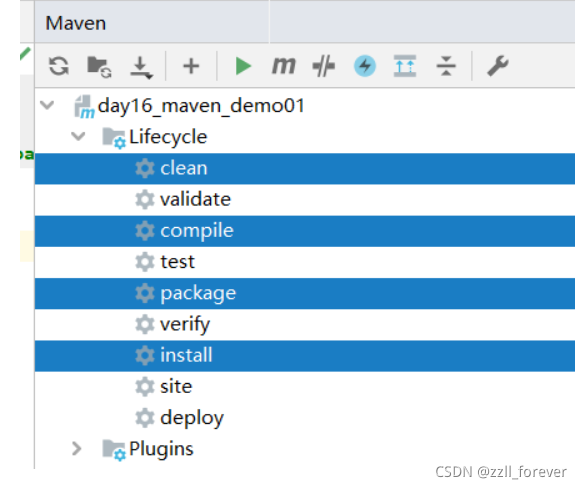Click gear icon beside site
Image resolution: width=582 pixels, height=489 pixels.
pyautogui.click(x=145, y=387)
